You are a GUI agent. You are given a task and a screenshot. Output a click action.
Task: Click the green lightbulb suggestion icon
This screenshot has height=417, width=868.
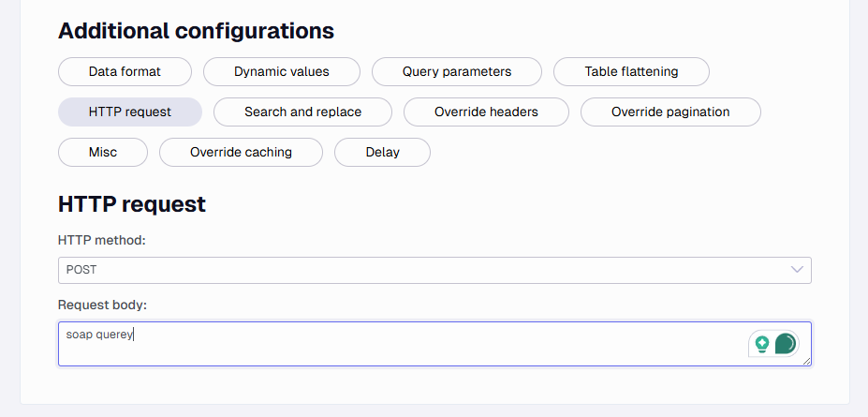pos(762,344)
